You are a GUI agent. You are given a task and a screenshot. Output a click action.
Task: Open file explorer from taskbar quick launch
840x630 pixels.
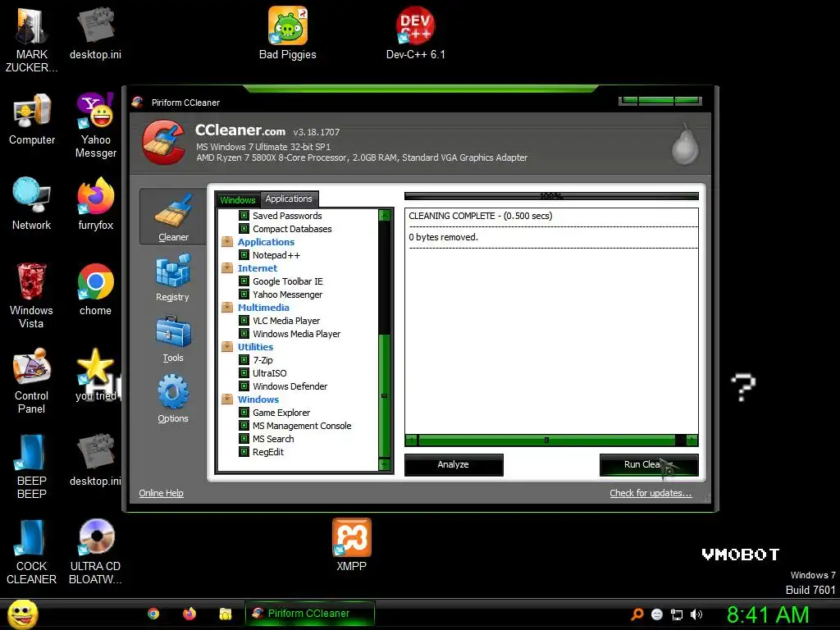click(225, 614)
